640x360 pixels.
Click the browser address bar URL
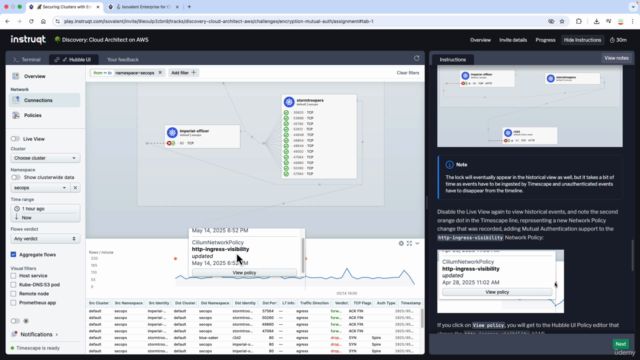coord(218,21)
